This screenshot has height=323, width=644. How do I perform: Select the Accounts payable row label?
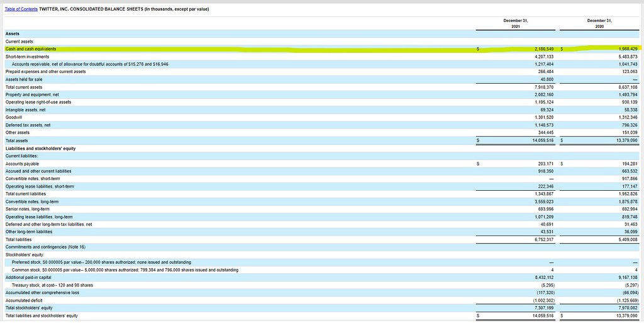click(22, 163)
